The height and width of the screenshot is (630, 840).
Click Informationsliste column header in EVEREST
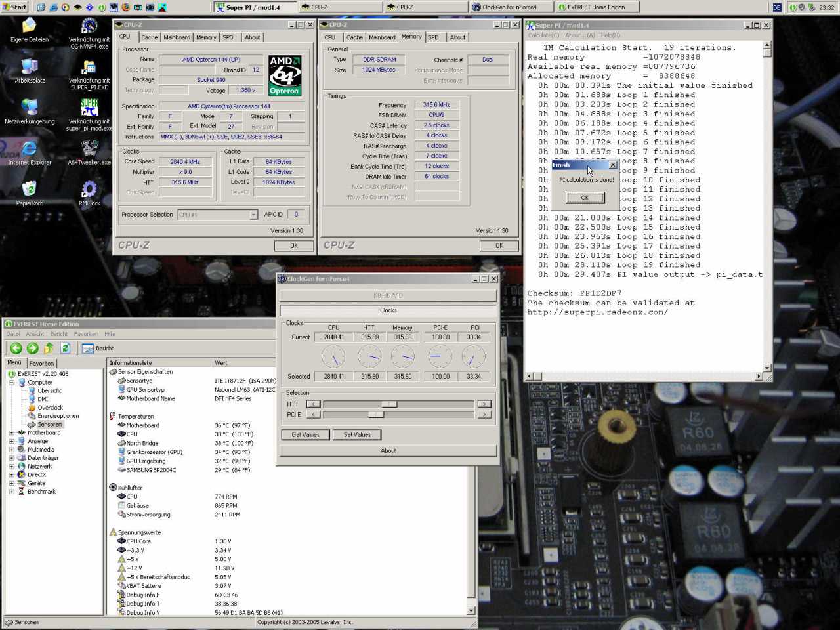click(x=159, y=363)
